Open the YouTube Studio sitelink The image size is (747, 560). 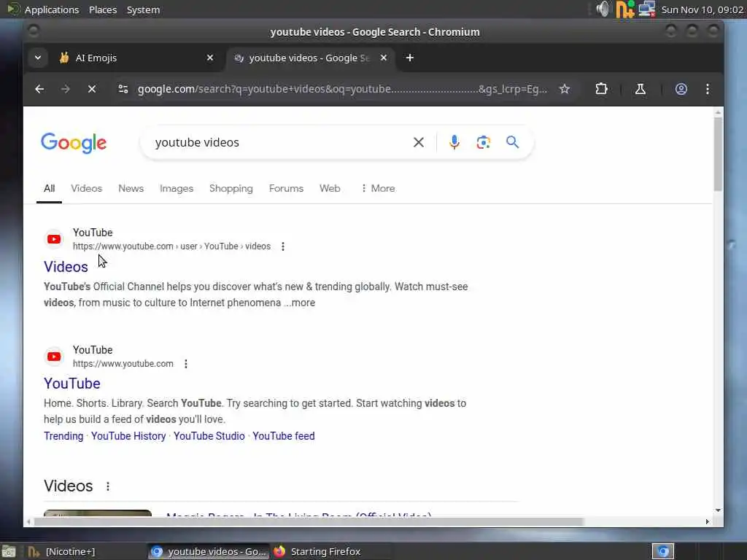pos(209,436)
